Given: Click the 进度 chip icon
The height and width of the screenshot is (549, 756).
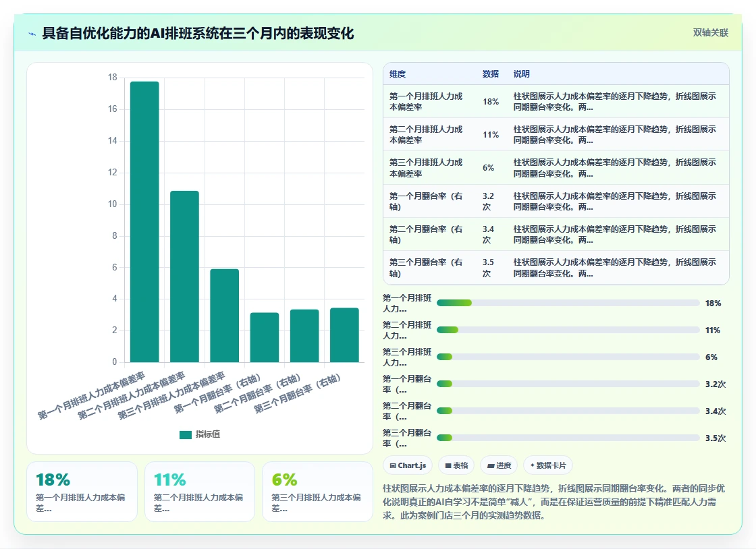Looking at the screenshot, I should point(490,465).
